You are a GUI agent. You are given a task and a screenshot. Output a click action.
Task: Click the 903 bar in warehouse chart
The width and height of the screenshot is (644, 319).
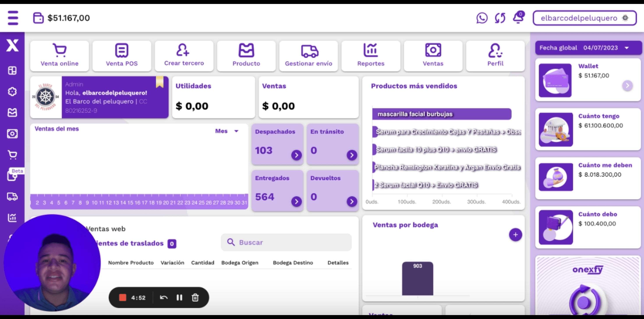click(417, 279)
